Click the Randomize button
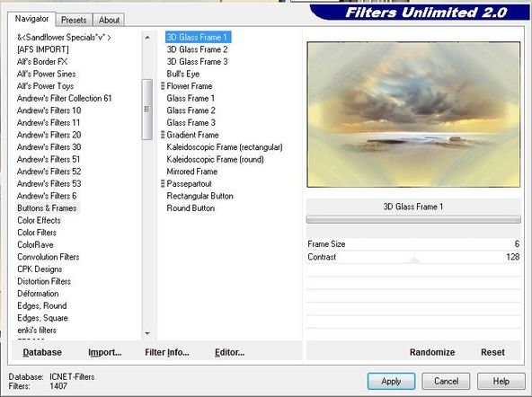This screenshot has height=397, width=532. tap(432, 352)
